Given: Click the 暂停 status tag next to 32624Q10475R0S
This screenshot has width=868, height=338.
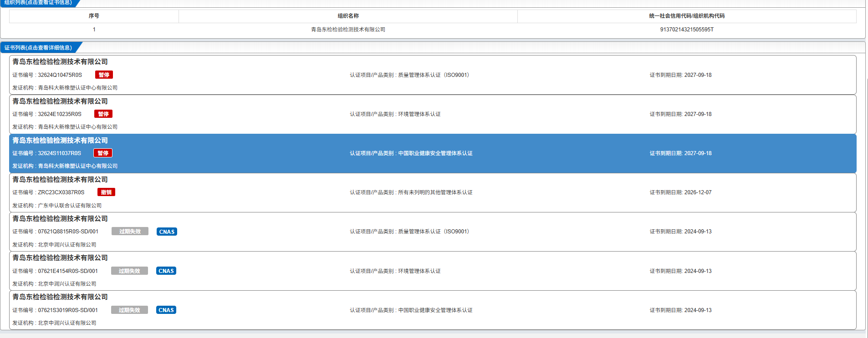Looking at the screenshot, I should pos(104,75).
